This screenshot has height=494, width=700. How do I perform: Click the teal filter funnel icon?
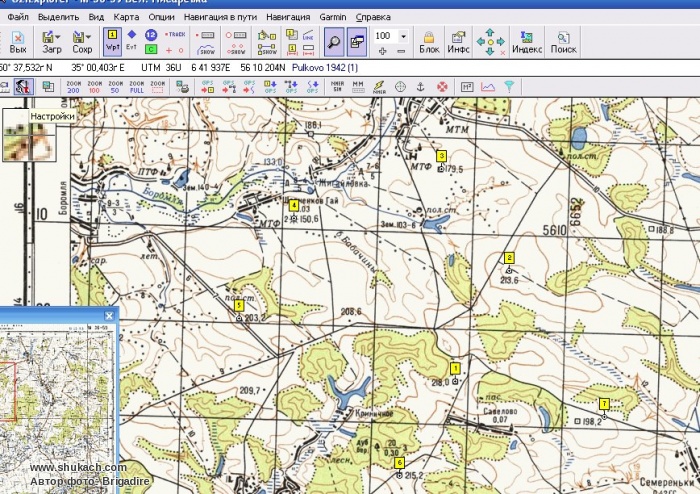(509, 87)
